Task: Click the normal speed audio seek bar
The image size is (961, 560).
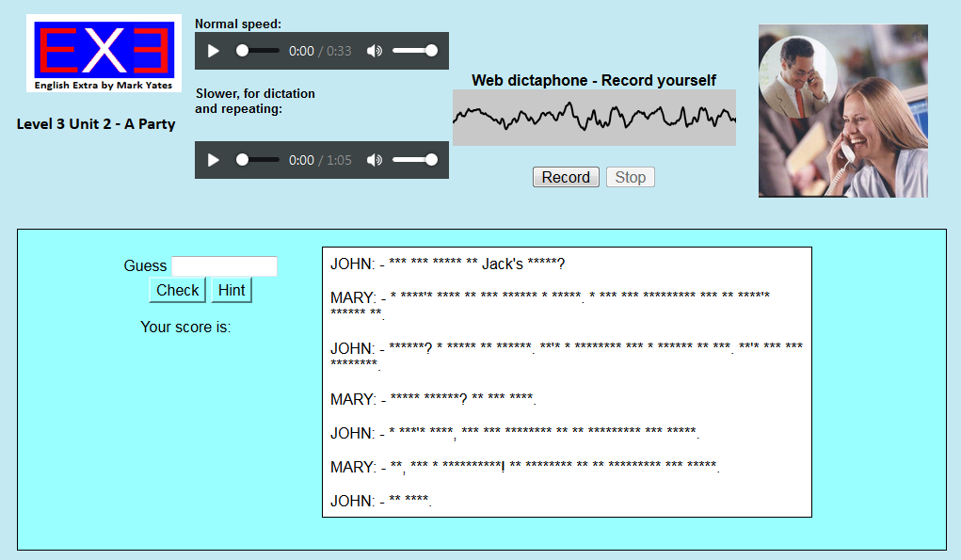Action: point(258,51)
